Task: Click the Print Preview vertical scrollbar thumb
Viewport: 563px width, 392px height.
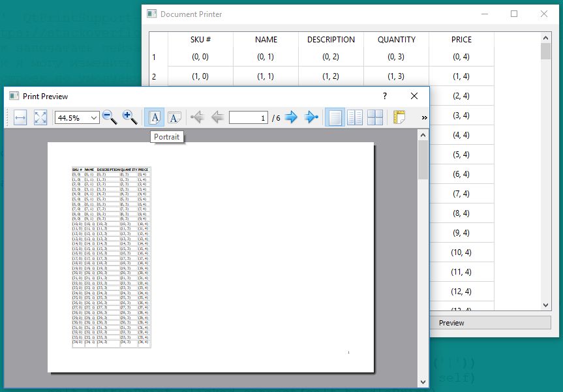Action: point(423,160)
